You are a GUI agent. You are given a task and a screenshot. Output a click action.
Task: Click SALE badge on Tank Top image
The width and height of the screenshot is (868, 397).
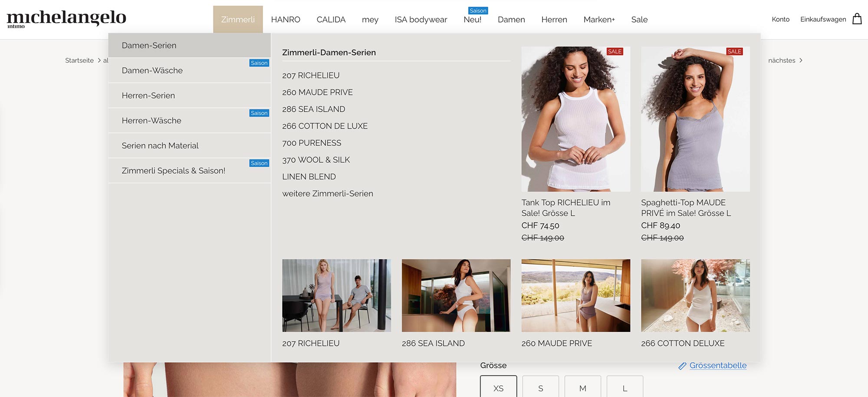615,51
